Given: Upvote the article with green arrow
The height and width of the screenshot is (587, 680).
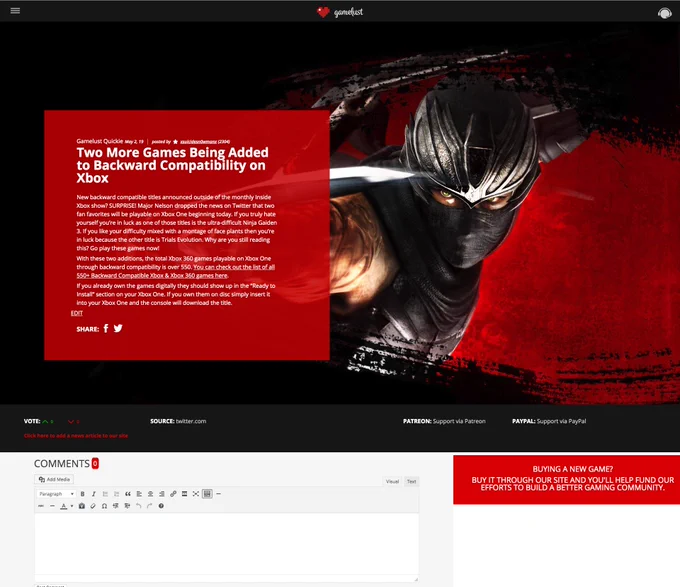Looking at the screenshot, I should (45, 421).
